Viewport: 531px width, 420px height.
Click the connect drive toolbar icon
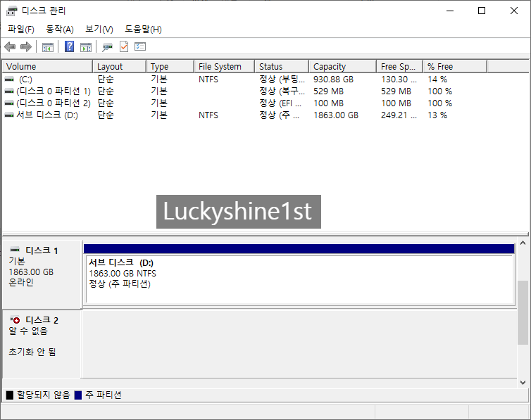click(107, 47)
